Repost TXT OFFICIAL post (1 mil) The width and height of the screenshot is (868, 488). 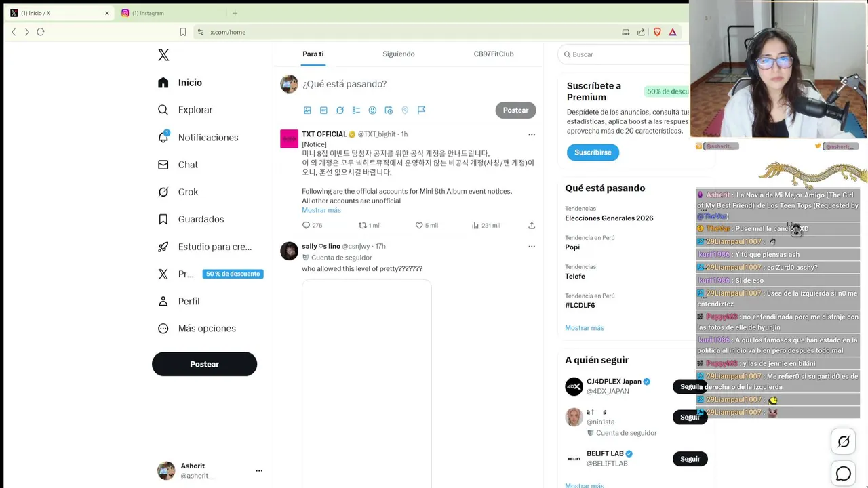pyautogui.click(x=370, y=226)
